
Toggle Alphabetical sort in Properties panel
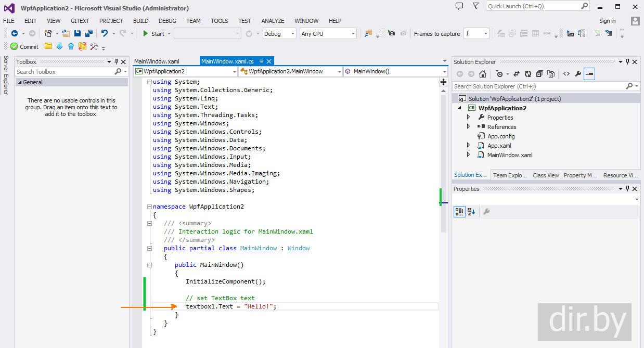[471, 212]
